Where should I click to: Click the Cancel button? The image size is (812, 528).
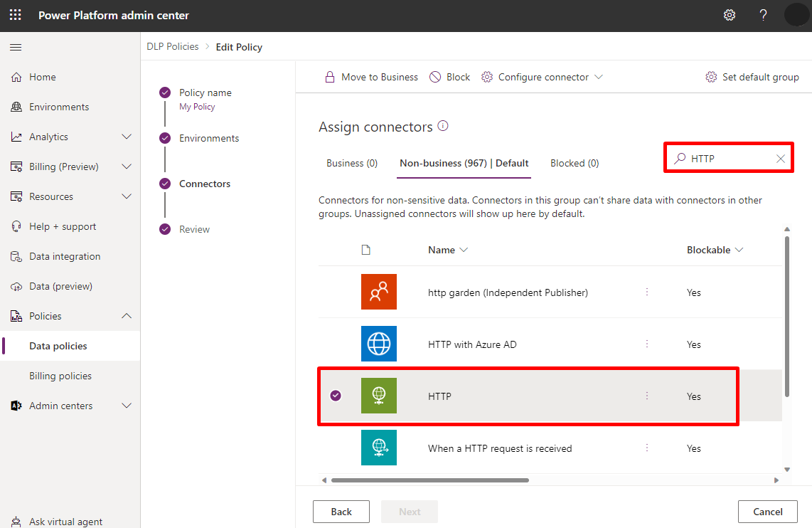point(767,512)
